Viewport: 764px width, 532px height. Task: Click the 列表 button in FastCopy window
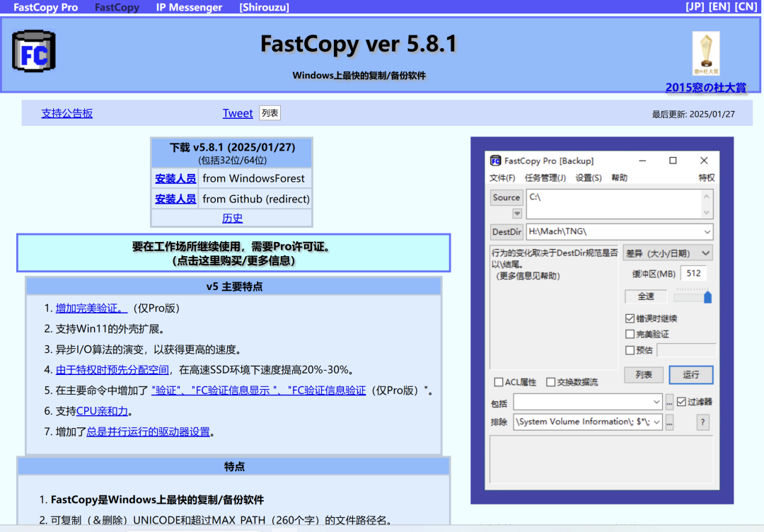[x=644, y=375]
